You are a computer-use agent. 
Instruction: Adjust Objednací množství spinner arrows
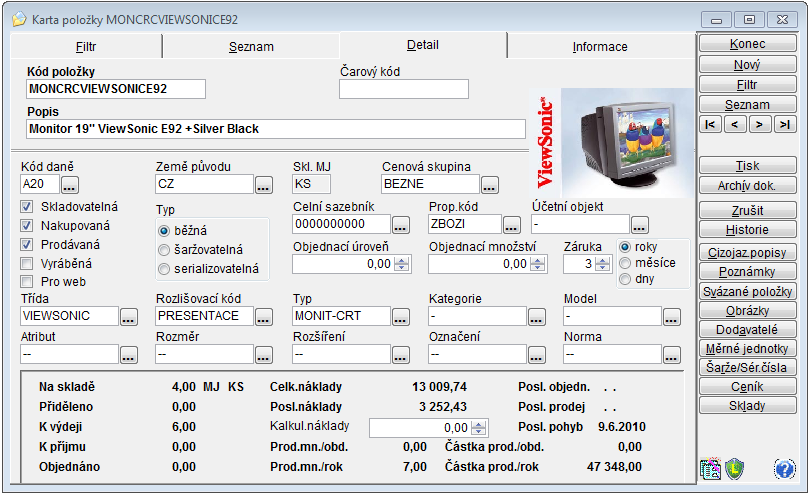(538, 264)
